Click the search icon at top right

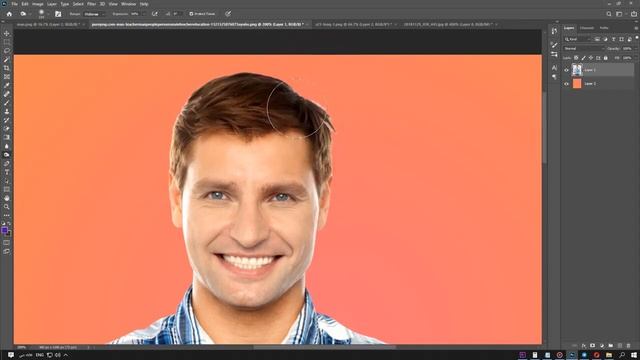pos(609,14)
